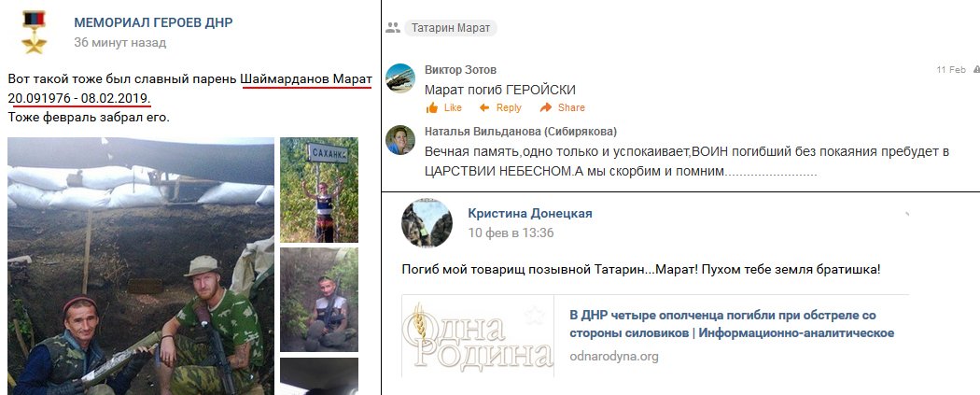Screen dimensions: 980x395
Task: Open the МЕМОРИАЛ ГЕРОЕВ ДНР group page
Action: 153,23
